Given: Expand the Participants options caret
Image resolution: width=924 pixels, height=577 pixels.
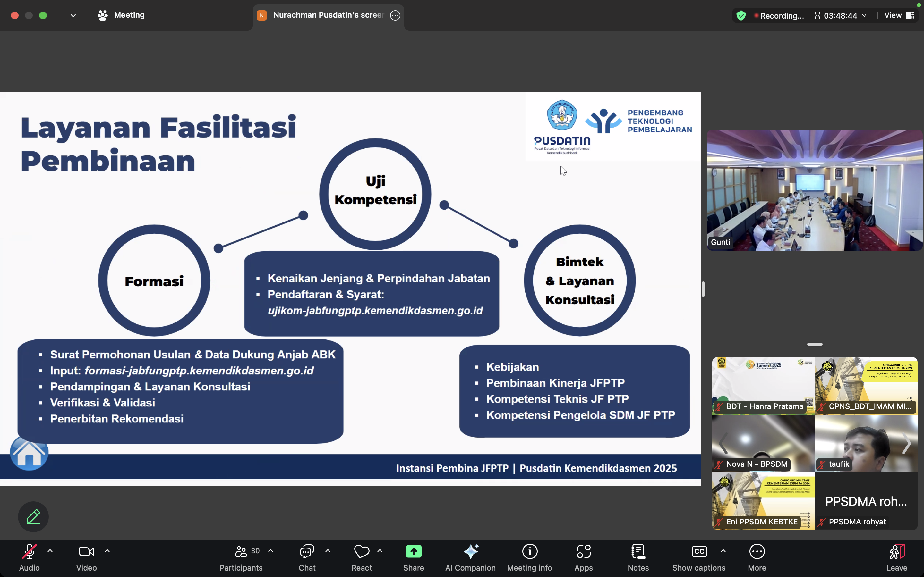Looking at the screenshot, I should (271, 551).
